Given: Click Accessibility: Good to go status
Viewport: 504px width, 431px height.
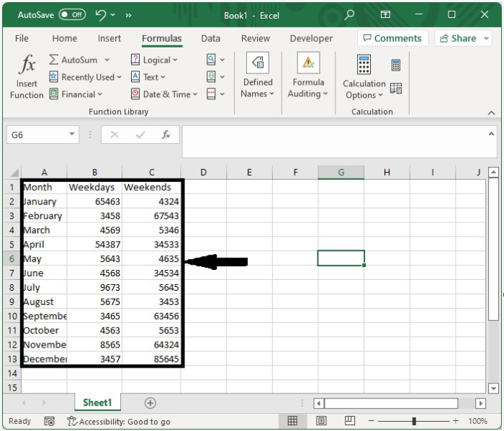Looking at the screenshot, I should pos(119,422).
